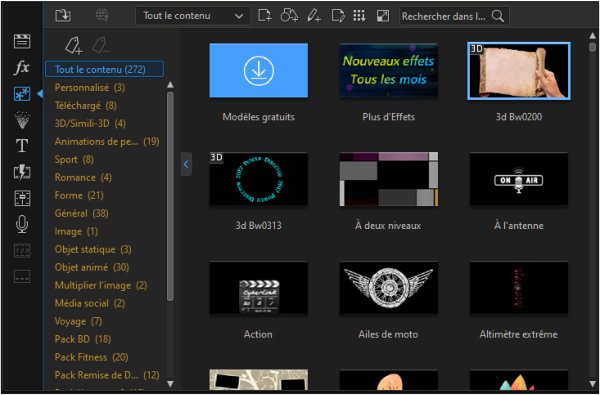Select the Média social (2) tag

[x=90, y=303]
